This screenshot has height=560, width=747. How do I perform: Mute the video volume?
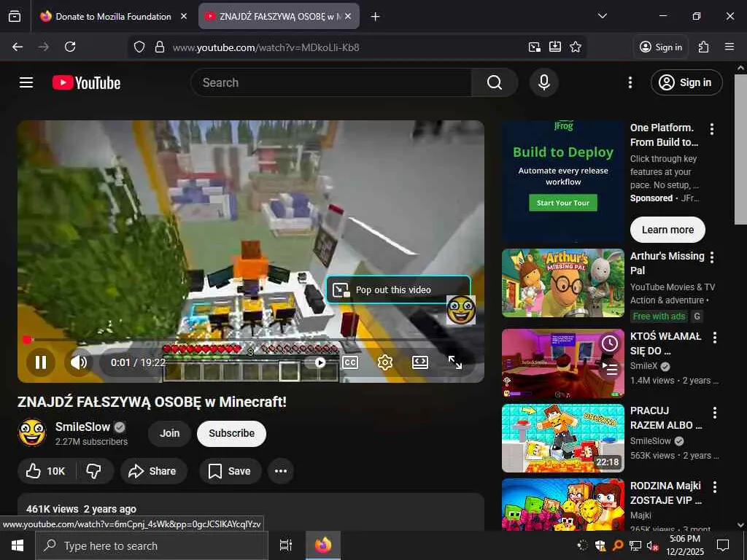click(x=79, y=362)
